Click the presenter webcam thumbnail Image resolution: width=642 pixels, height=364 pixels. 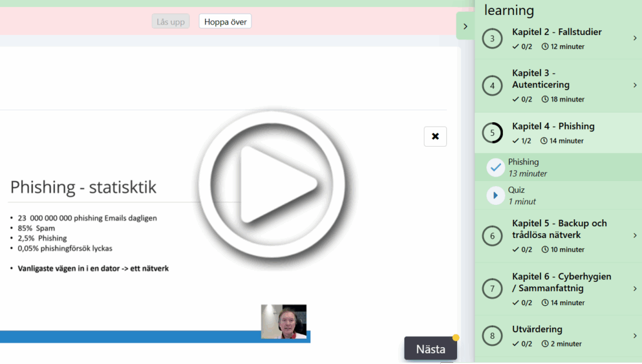283,322
